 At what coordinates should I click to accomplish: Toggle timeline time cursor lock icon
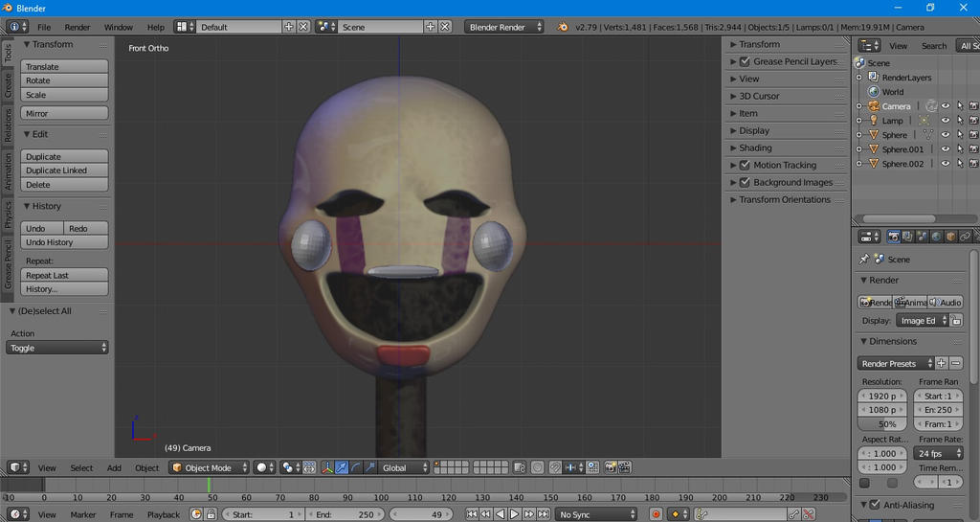(x=211, y=514)
